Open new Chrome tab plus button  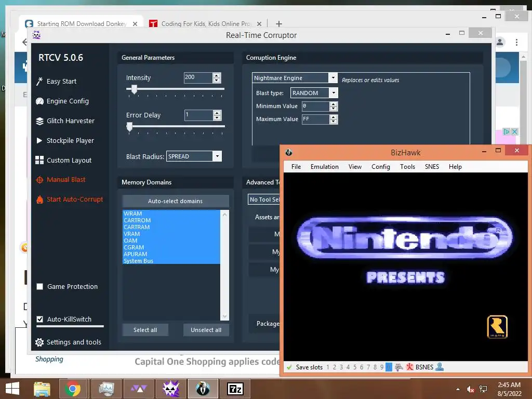279,24
